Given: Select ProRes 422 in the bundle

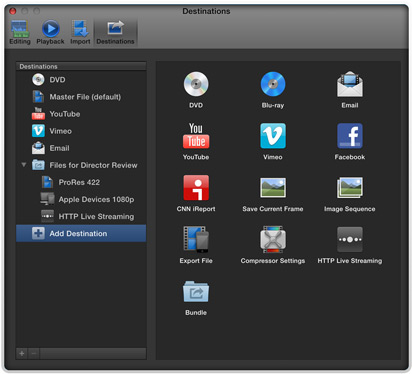Looking at the screenshot, I should (x=81, y=182).
